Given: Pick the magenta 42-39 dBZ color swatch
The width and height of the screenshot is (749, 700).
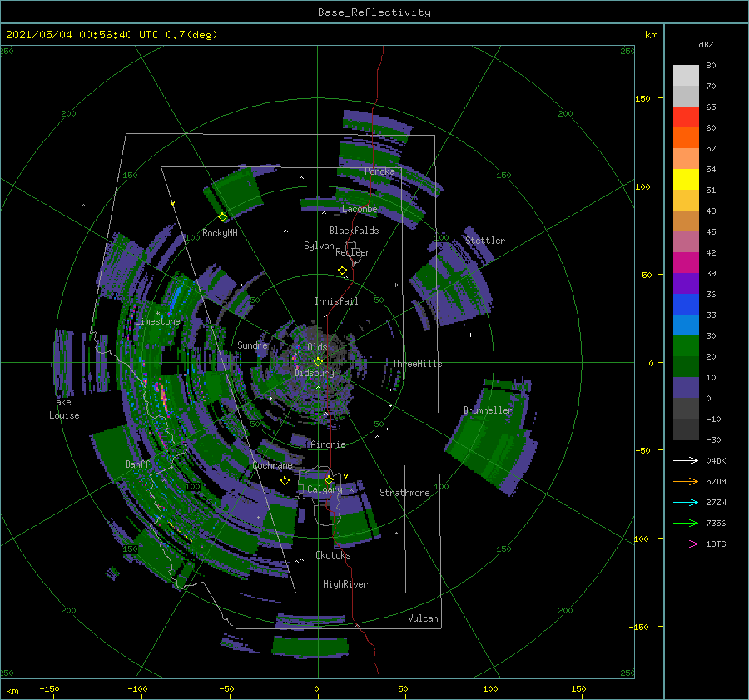Looking at the screenshot, I should (x=686, y=263).
